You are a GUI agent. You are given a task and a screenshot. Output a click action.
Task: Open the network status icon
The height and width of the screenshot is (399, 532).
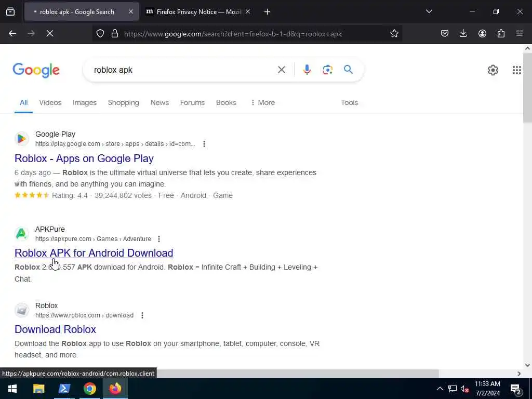point(453,389)
